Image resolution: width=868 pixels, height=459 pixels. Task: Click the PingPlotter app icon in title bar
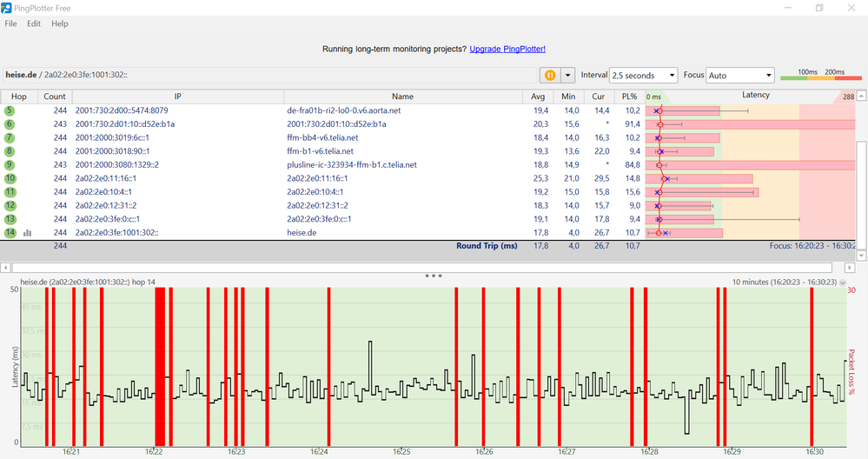[x=7, y=8]
